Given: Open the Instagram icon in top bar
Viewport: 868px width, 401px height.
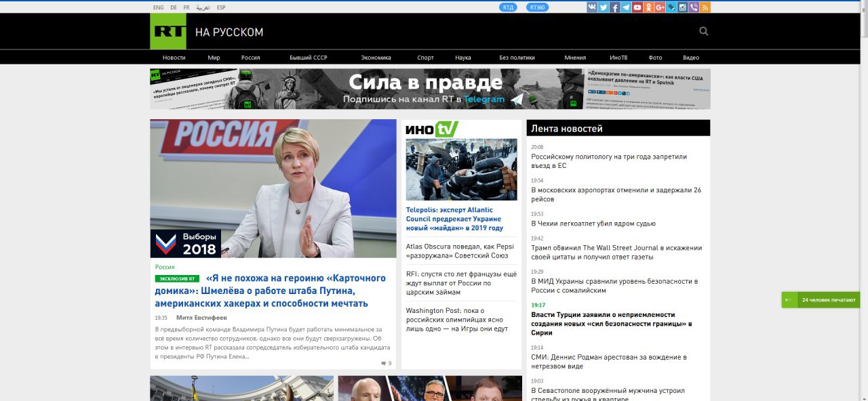Looking at the screenshot, I should click(683, 7).
